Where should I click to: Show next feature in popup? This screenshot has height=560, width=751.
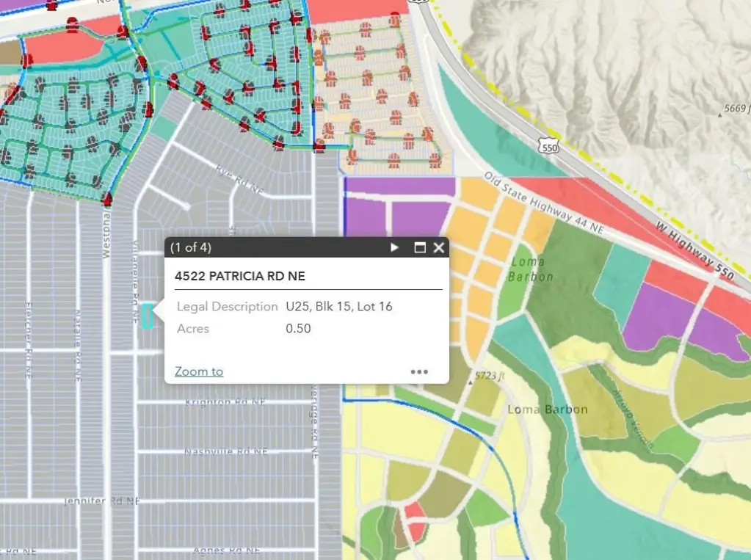395,247
